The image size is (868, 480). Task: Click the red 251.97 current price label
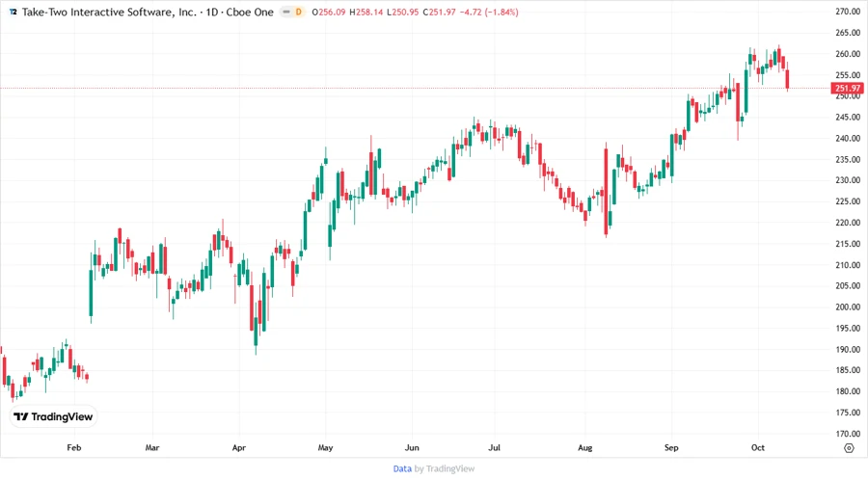tap(848, 88)
